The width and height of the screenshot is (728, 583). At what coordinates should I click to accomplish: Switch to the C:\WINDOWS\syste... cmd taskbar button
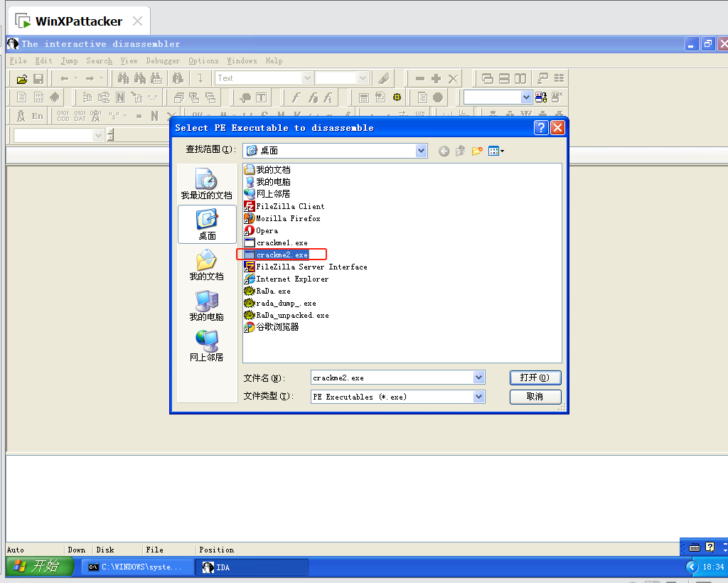click(139, 567)
